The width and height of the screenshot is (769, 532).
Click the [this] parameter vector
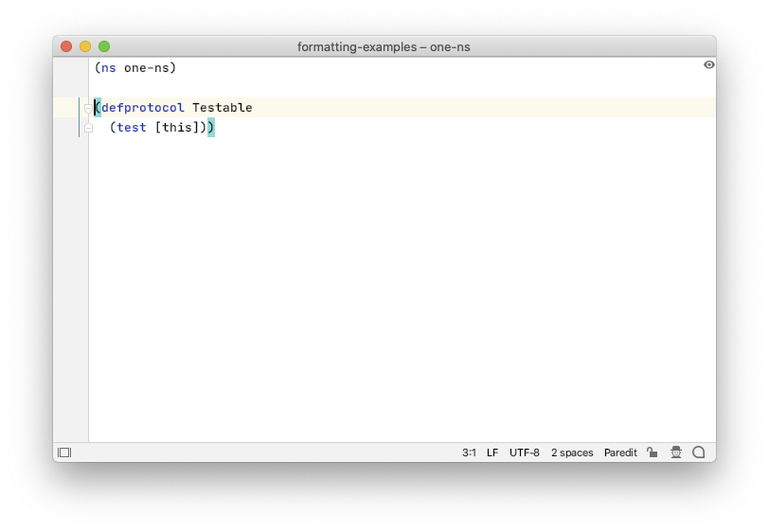[x=177, y=128]
